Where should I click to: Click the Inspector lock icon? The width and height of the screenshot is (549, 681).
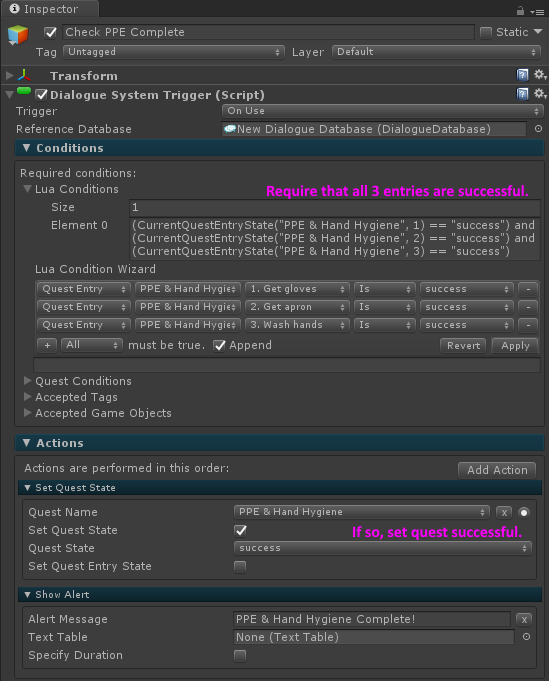(x=520, y=10)
